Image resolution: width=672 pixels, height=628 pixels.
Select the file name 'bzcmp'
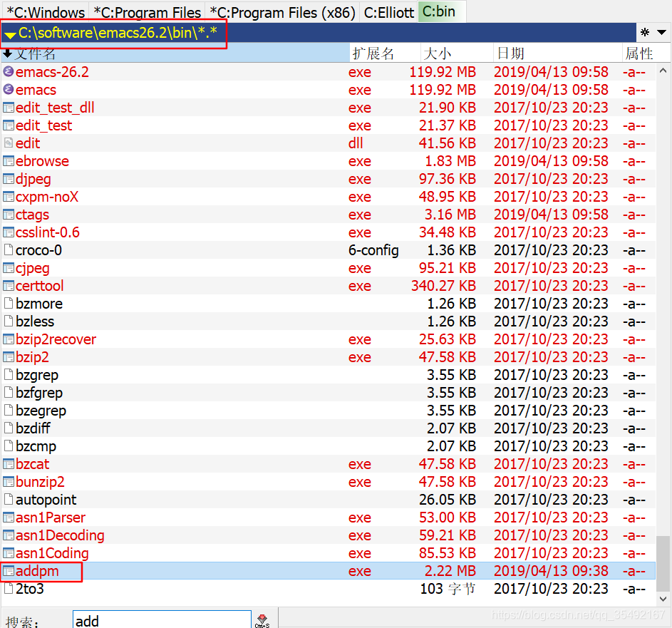click(x=36, y=446)
